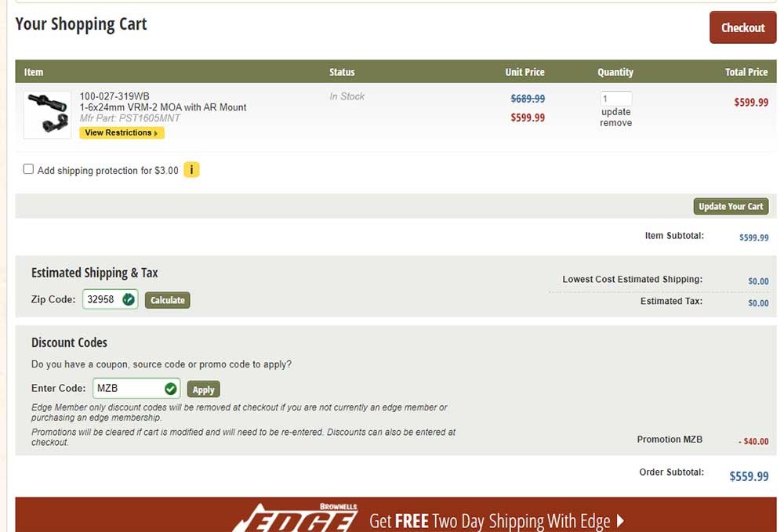The image size is (784, 532).
Task: Expand View Restrictions for the scope
Action: click(x=122, y=133)
